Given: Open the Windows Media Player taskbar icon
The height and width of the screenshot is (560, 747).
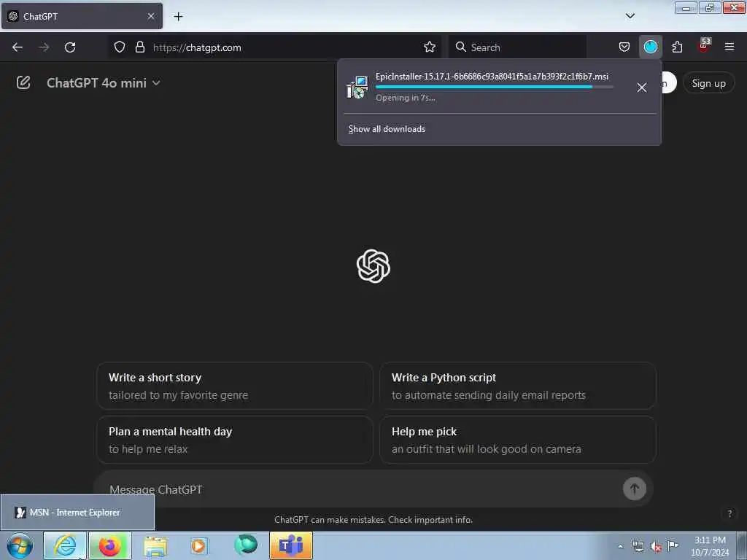Looking at the screenshot, I should [199, 545].
